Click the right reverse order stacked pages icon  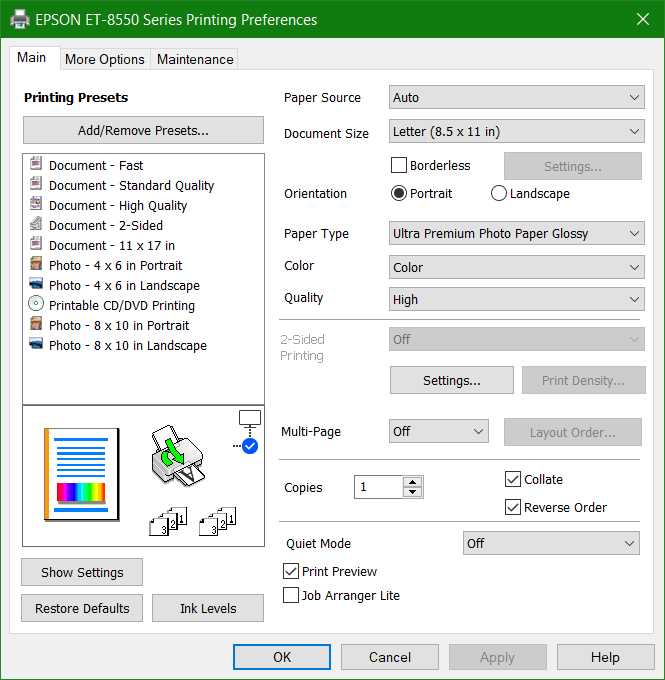218,521
